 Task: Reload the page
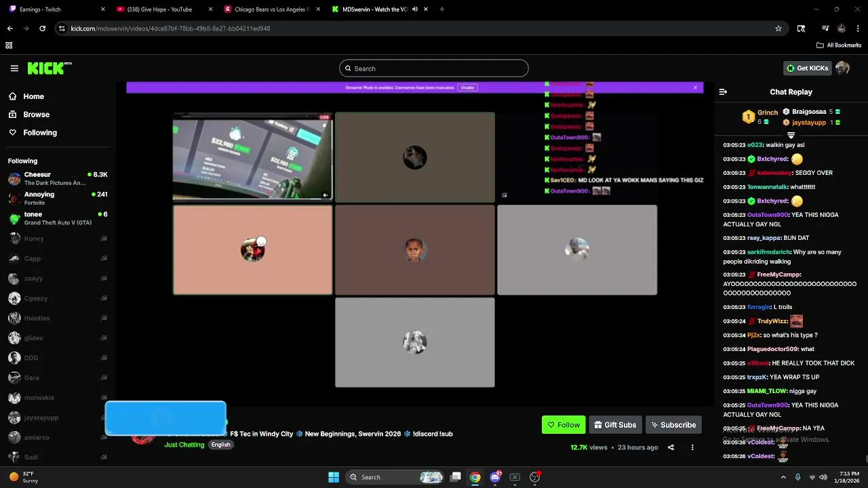42,28
